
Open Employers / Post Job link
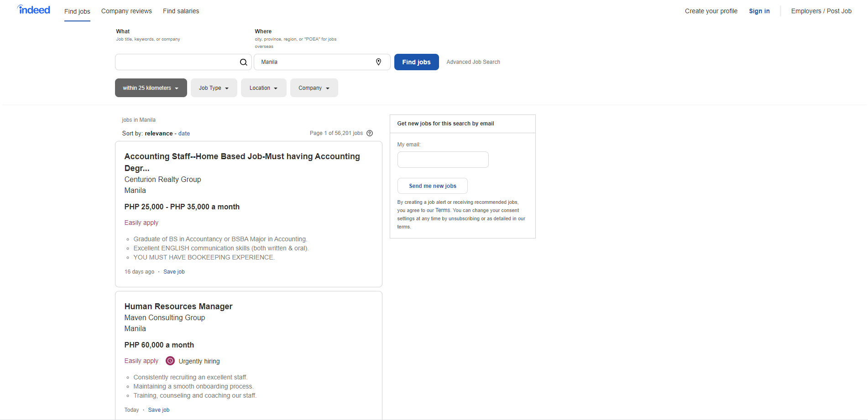click(x=821, y=11)
